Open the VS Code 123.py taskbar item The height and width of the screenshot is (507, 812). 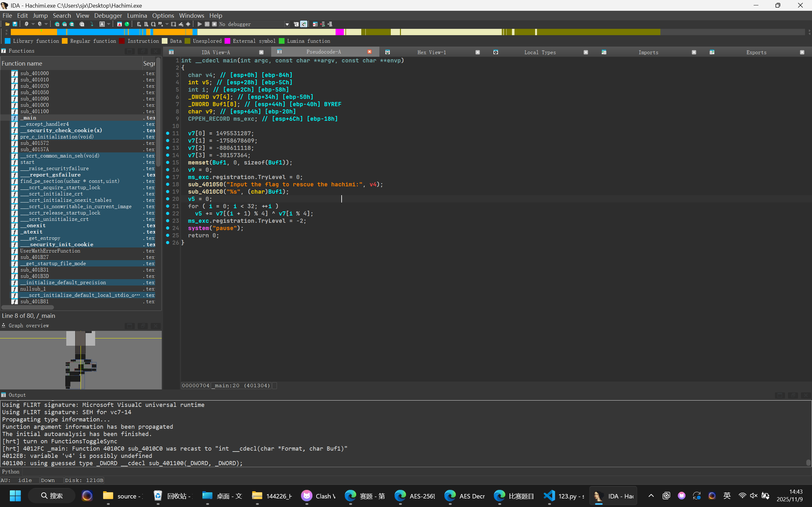[566, 496]
